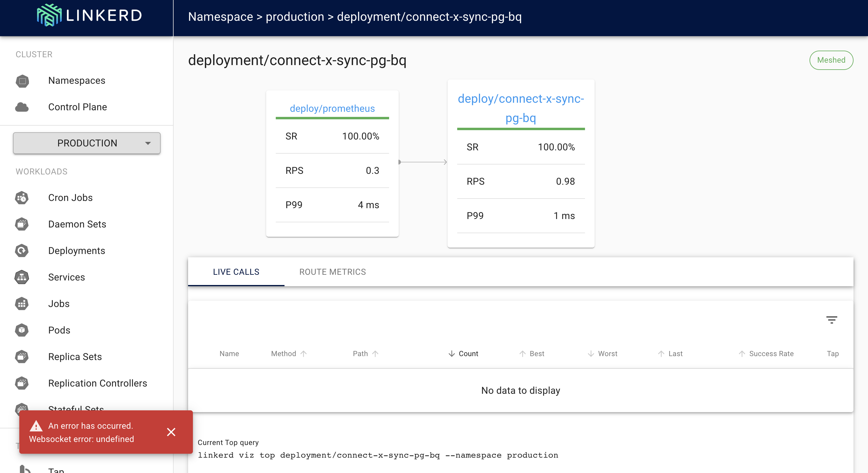Open Daemon Sets workload list
868x473 pixels.
click(x=77, y=224)
